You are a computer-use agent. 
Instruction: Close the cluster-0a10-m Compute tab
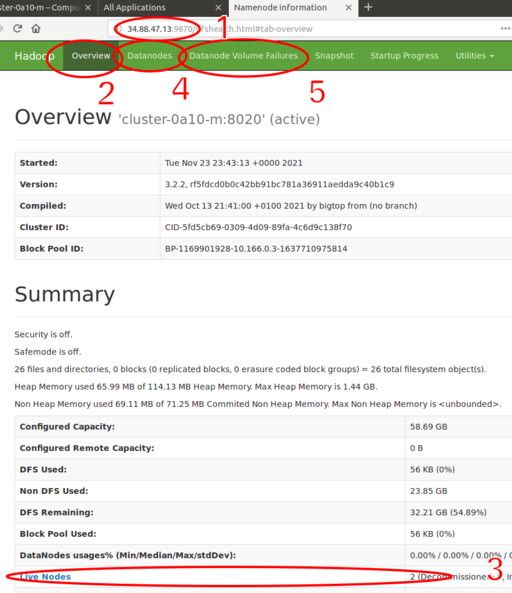(x=88, y=8)
